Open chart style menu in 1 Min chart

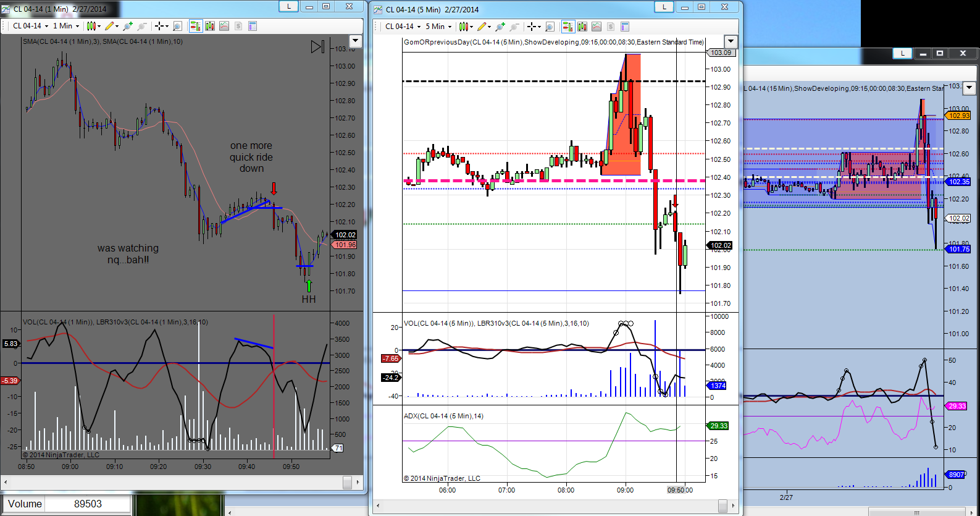click(93, 26)
